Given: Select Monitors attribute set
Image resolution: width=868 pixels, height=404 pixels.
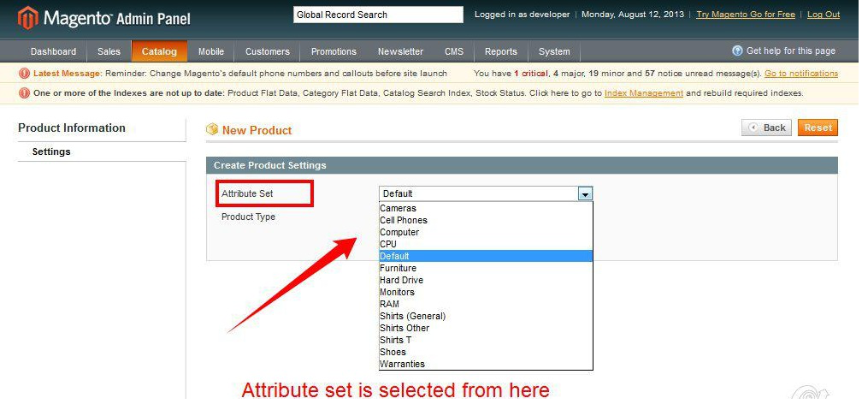Looking at the screenshot, I should pyautogui.click(x=486, y=292).
